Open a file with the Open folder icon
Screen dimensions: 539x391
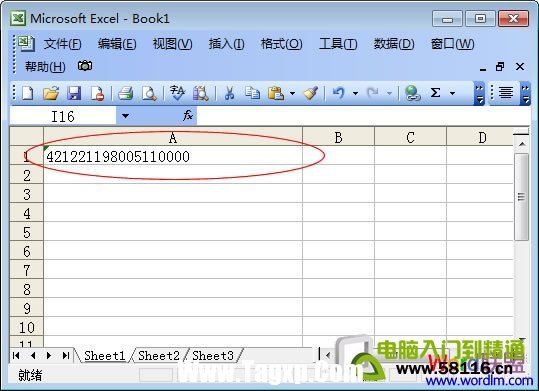tap(51, 93)
